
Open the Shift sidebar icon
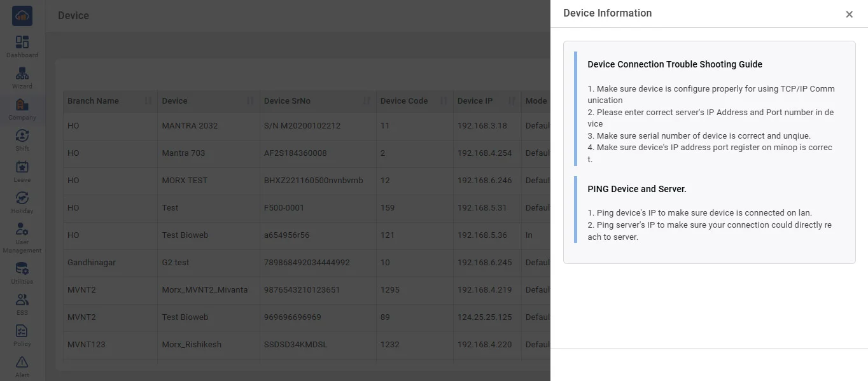click(x=22, y=137)
